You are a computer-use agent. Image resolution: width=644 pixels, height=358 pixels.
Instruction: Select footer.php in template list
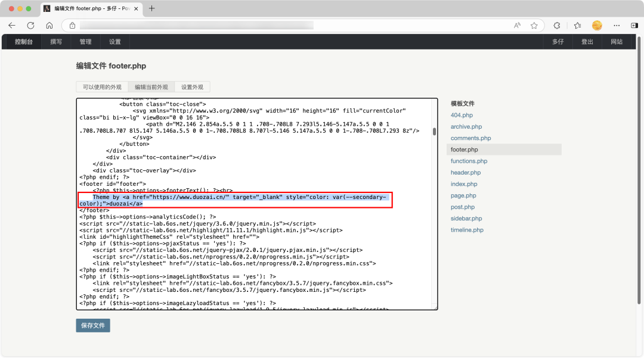click(x=504, y=150)
